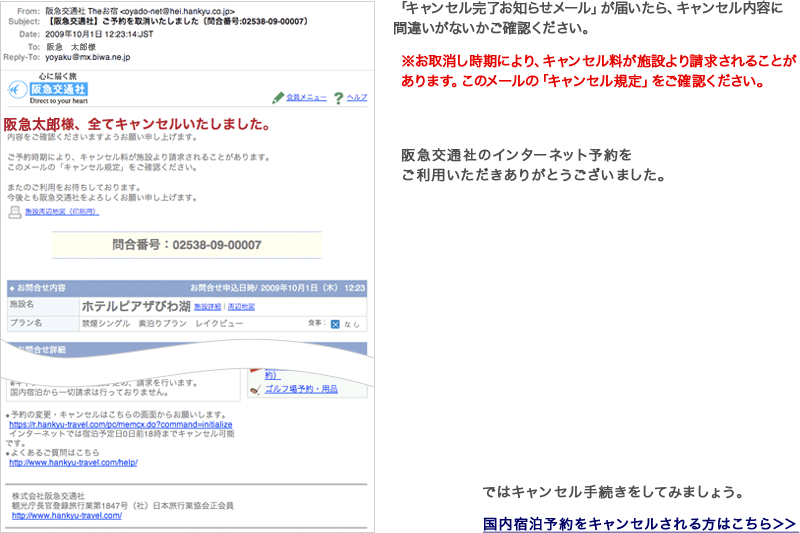Open the ヘルプ link
Viewport: 800px width, 533px height.
pyautogui.click(x=357, y=97)
